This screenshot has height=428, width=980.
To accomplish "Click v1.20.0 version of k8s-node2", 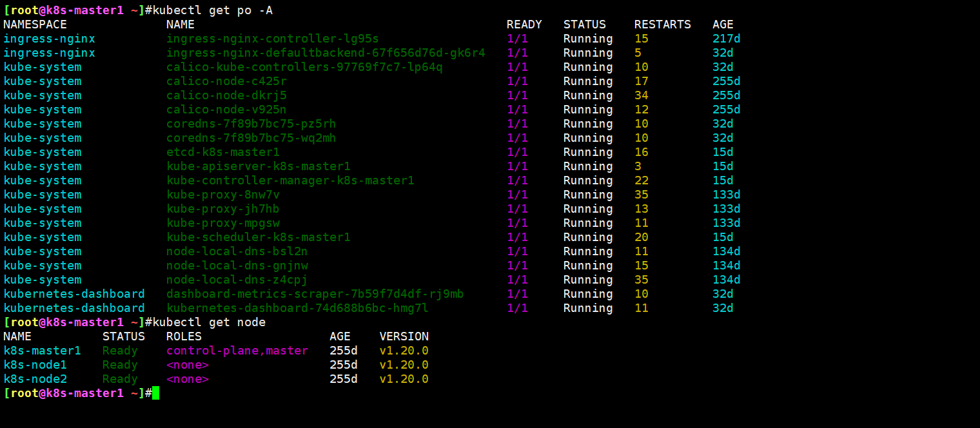I will point(404,379).
